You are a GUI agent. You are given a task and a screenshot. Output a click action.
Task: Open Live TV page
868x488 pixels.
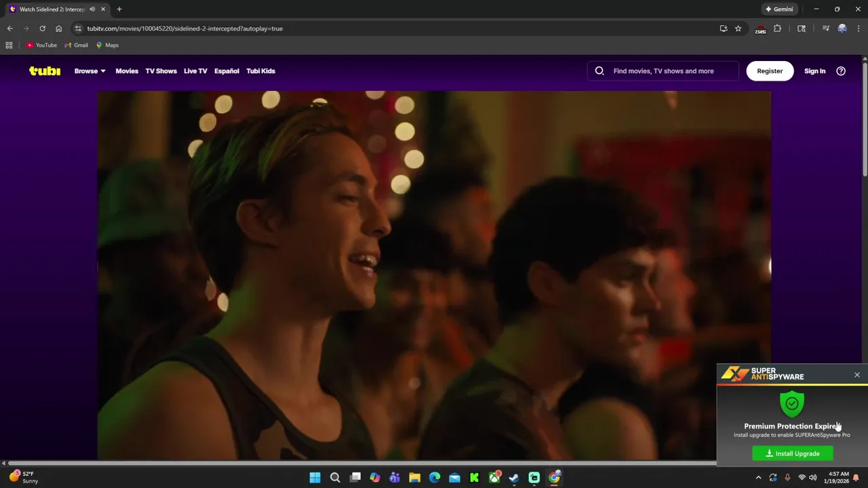coord(195,70)
